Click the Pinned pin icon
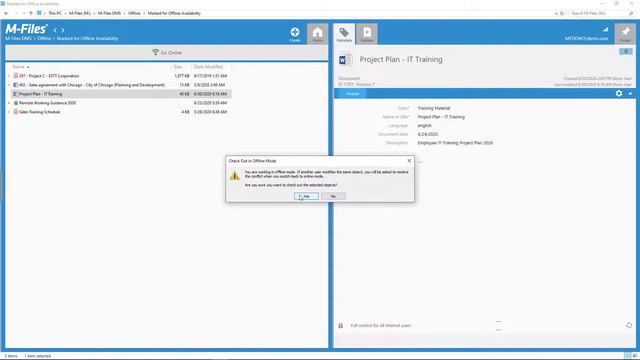640x360 pixels. pyautogui.click(x=625, y=33)
